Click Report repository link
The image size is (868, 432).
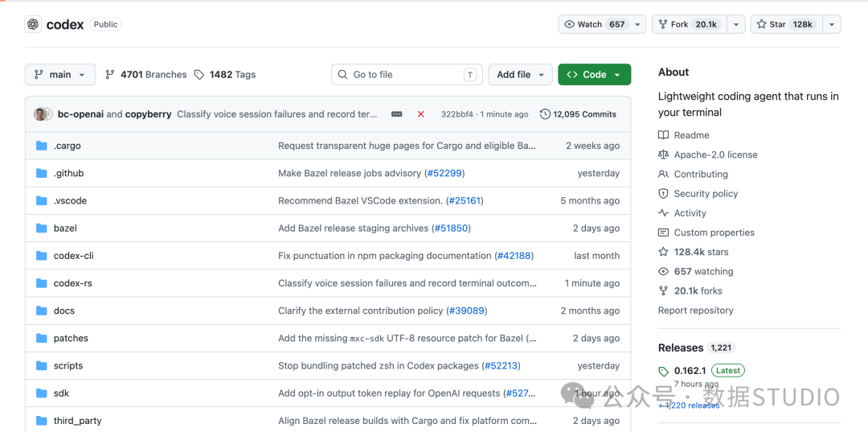[x=696, y=311]
